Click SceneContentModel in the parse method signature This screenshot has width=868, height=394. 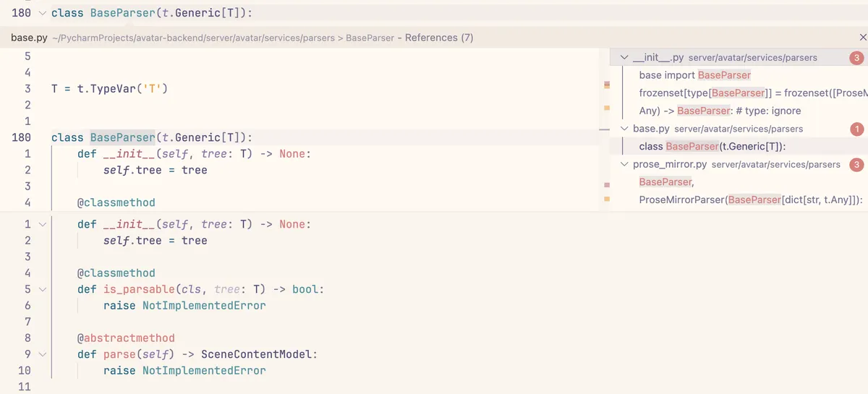259,354
